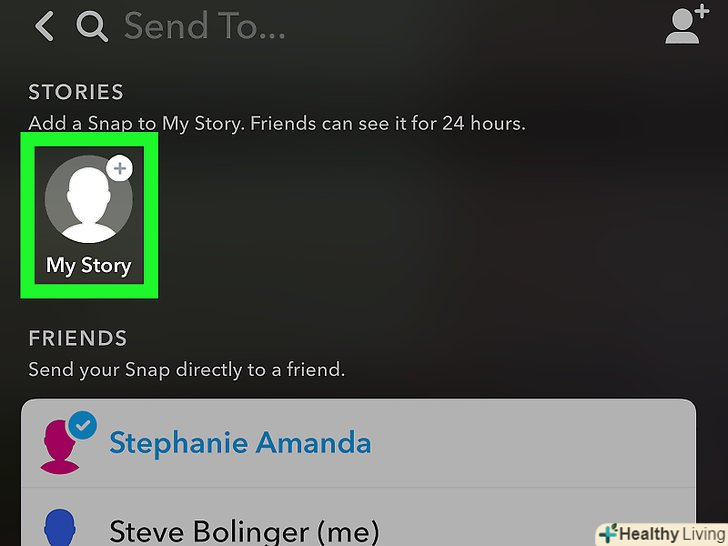Tap the magnifying glass search icon

92,27
